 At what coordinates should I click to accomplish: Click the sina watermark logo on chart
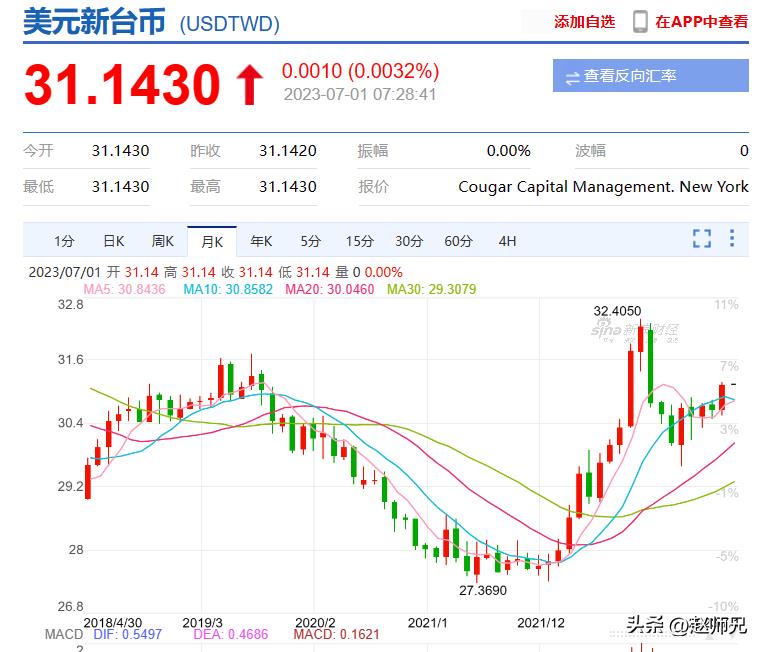point(634,329)
